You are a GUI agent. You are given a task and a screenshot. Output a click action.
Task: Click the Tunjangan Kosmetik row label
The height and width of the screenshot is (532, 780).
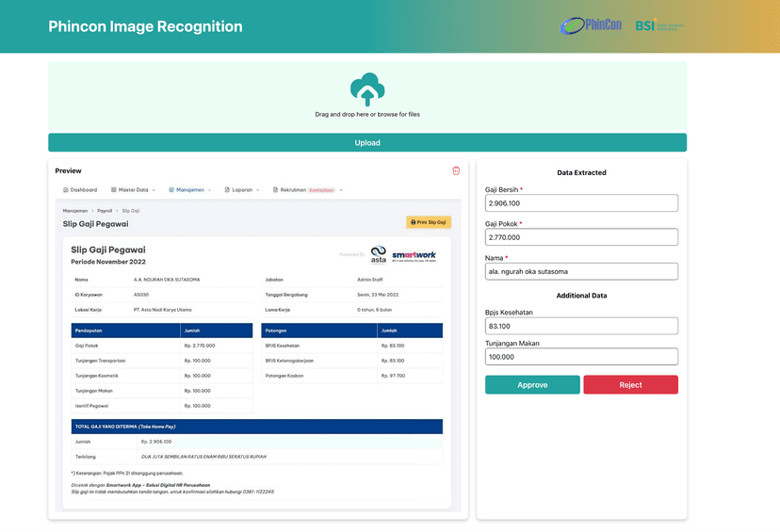pos(96,376)
